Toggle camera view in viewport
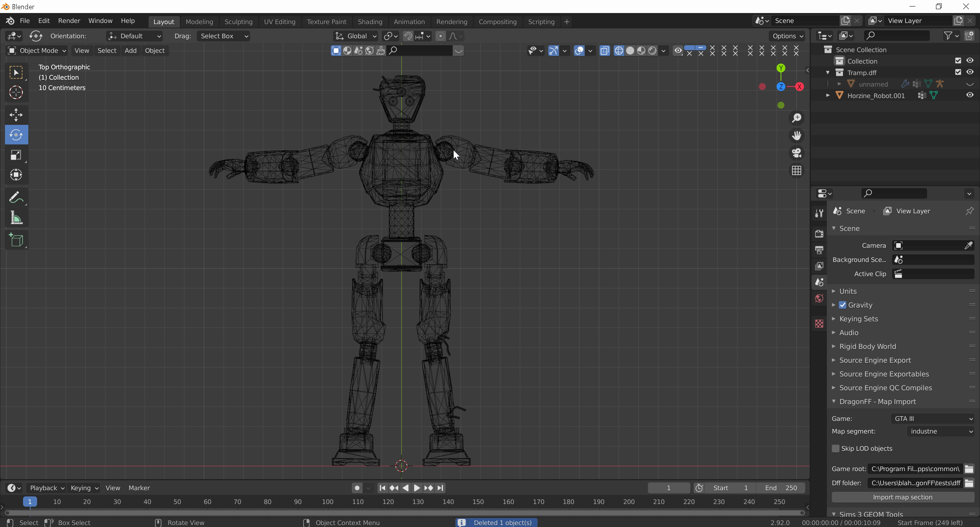Image resolution: width=980 pixels, height=527 pixels. click(x=797, y=153)
